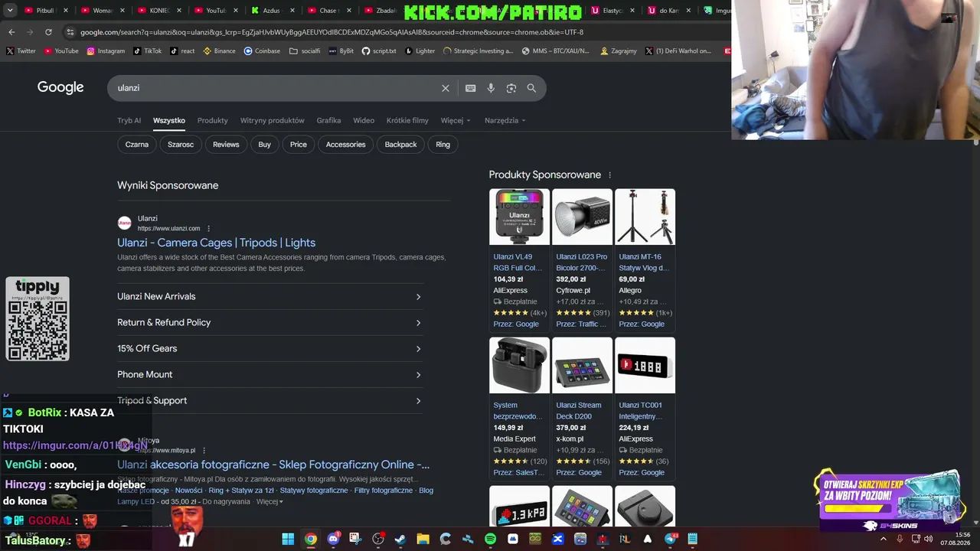Open the Chrome tab search dropdown

click(10, 11)
